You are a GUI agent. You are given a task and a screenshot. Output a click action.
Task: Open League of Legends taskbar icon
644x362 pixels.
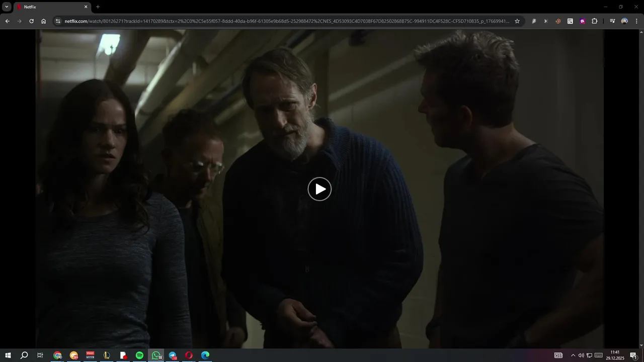click(107, 355)
